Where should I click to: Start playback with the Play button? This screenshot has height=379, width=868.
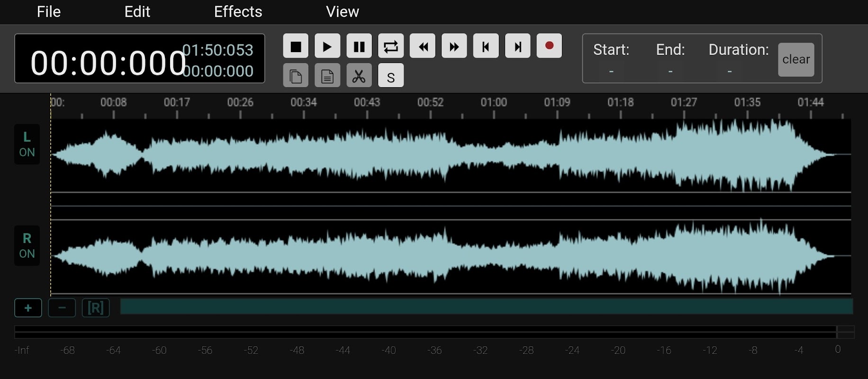point(327,46)
